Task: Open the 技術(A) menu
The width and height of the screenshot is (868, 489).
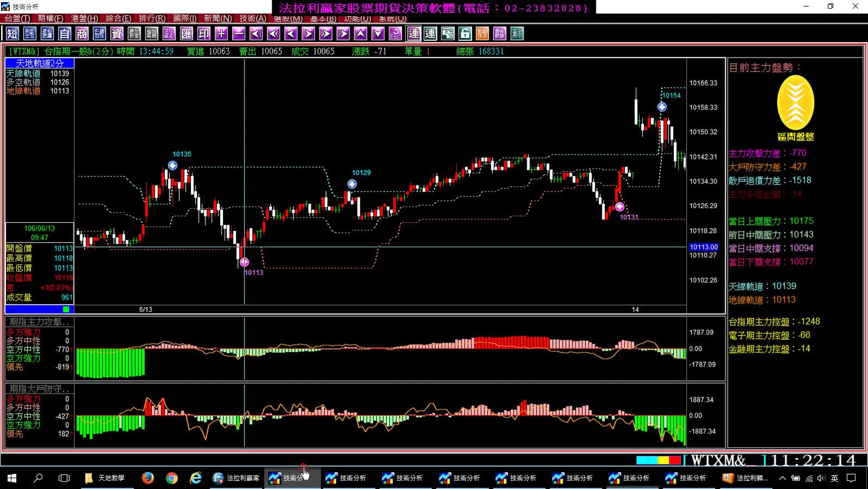Action: pyautogui.click(x=253, y=18)
